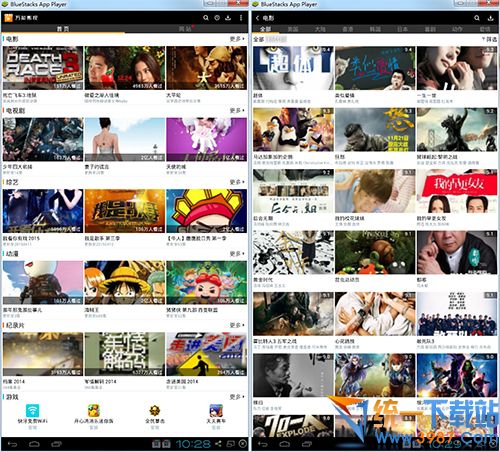Open the Death Race 3 movie thumbnail
Image resolution: width=500 pixels, height=452 pixels.
[43, 68]
